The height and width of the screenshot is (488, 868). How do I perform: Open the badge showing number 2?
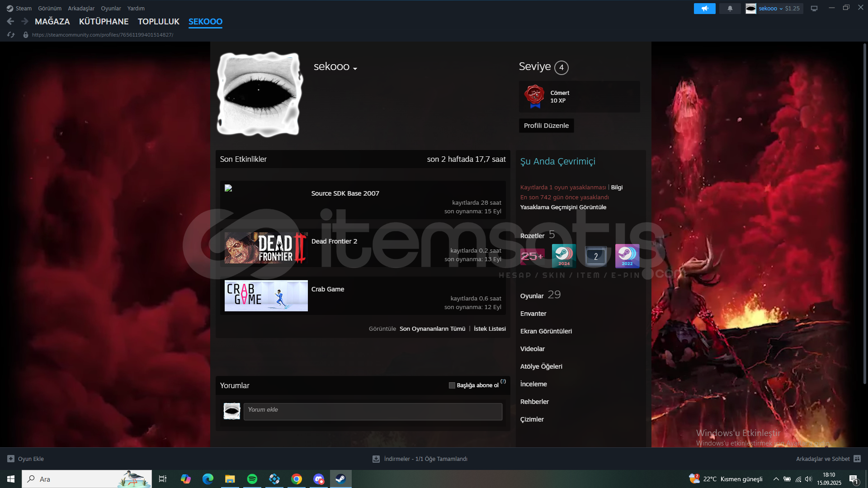[x=595, y=256]
